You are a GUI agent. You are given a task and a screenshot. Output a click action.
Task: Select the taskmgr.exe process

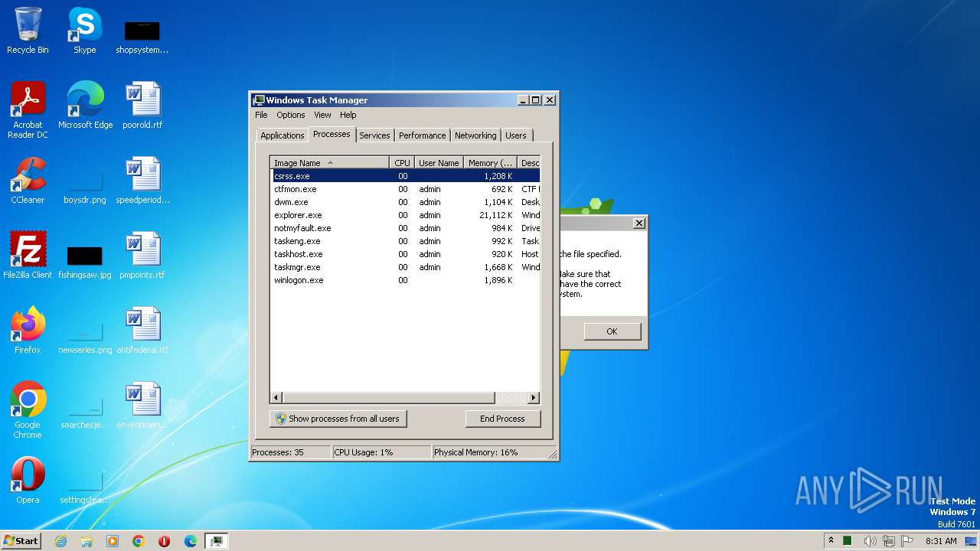tap(405, 267)
